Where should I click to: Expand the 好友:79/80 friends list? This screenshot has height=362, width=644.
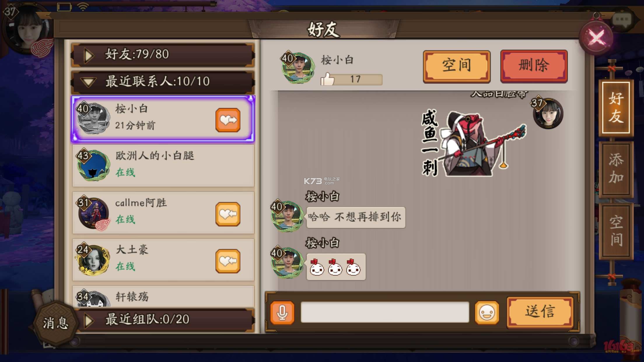163,55
